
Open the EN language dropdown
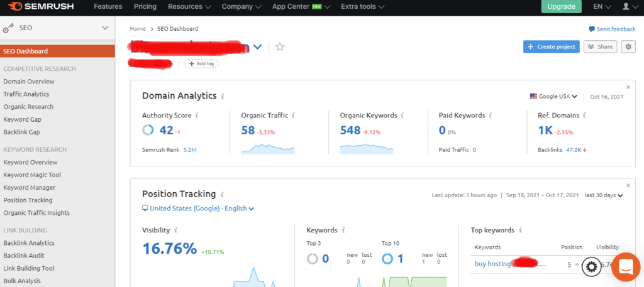coord(602,6)
